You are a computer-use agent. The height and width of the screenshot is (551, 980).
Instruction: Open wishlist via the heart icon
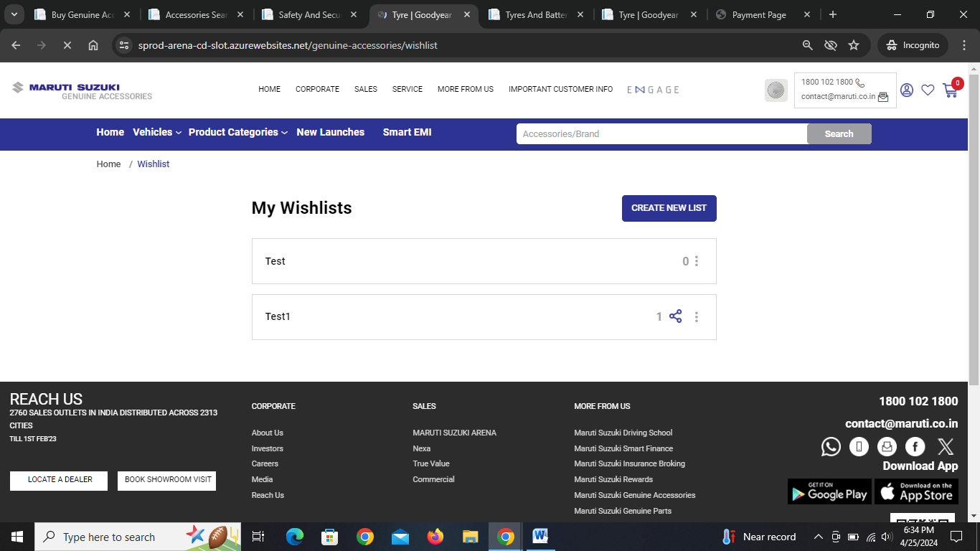click(x=928, y=90)
